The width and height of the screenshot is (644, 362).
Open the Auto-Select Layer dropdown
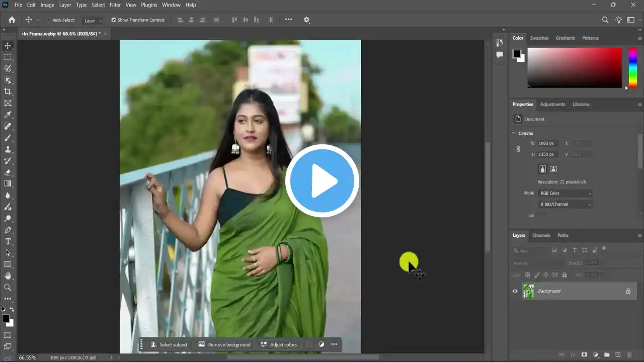[x=93, y=21]
